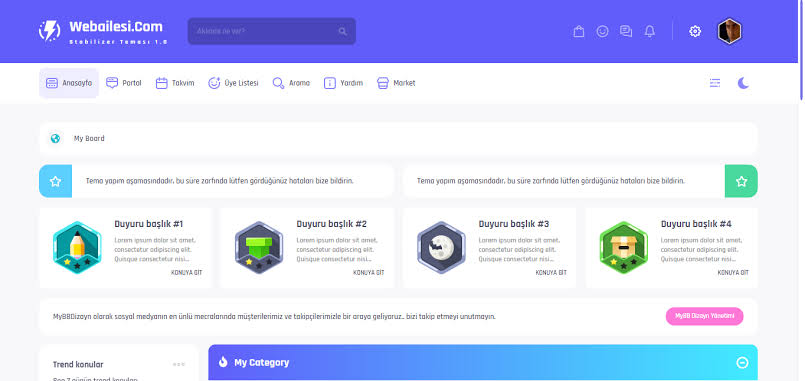Go to the Anasayfa menu item
This screenshot has width=805, height=381.
click(x=69, y=83)
